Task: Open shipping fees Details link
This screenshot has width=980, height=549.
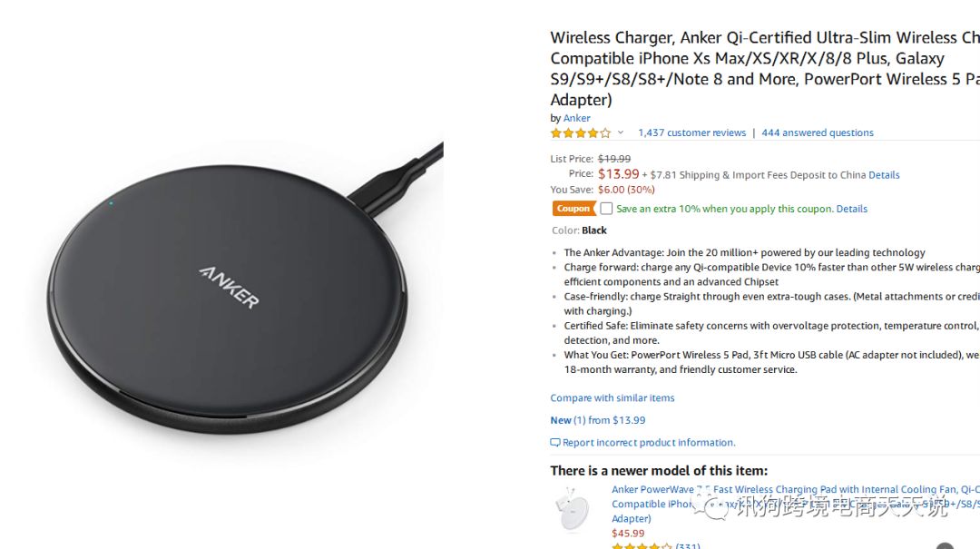Action: click(x=884, y=175)
